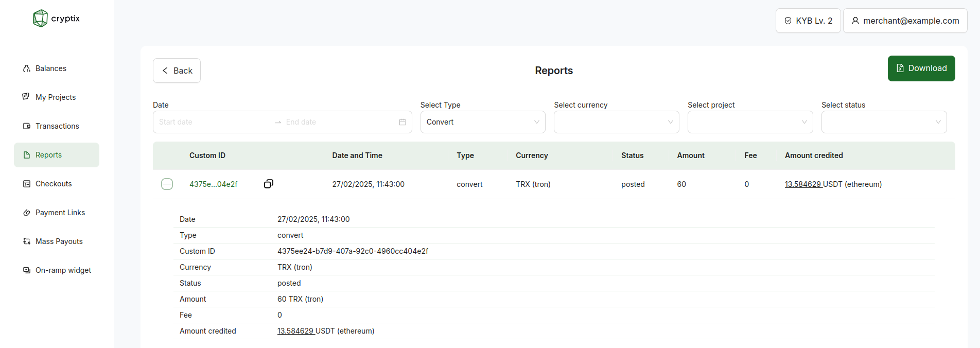Click the On-ramp widget icon
The width and height of the screenshot is (980, 348).
click(27, 270)
